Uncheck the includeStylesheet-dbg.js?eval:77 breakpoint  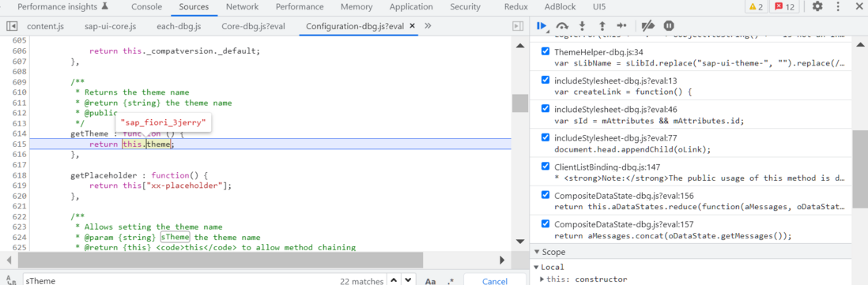545,137
